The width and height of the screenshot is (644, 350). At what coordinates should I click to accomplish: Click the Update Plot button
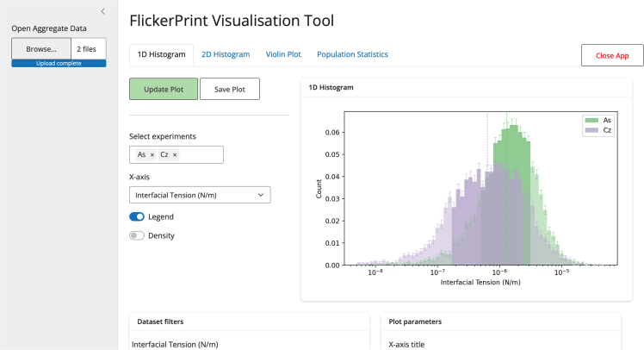164,89
